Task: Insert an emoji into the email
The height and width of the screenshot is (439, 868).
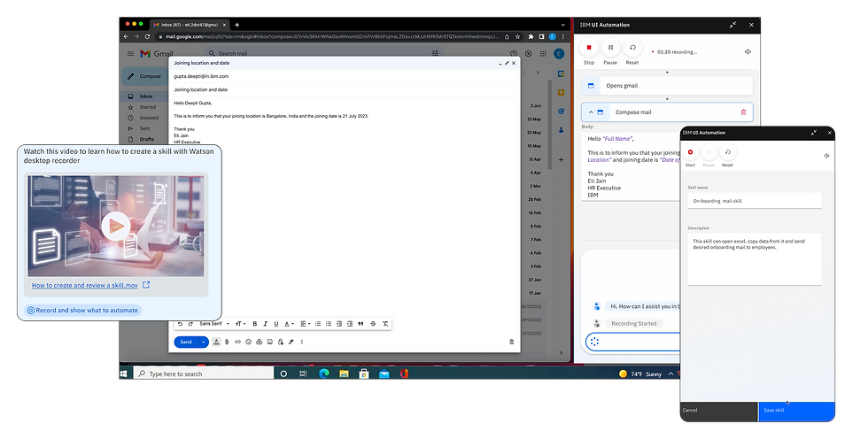Action: click(249, 343)
